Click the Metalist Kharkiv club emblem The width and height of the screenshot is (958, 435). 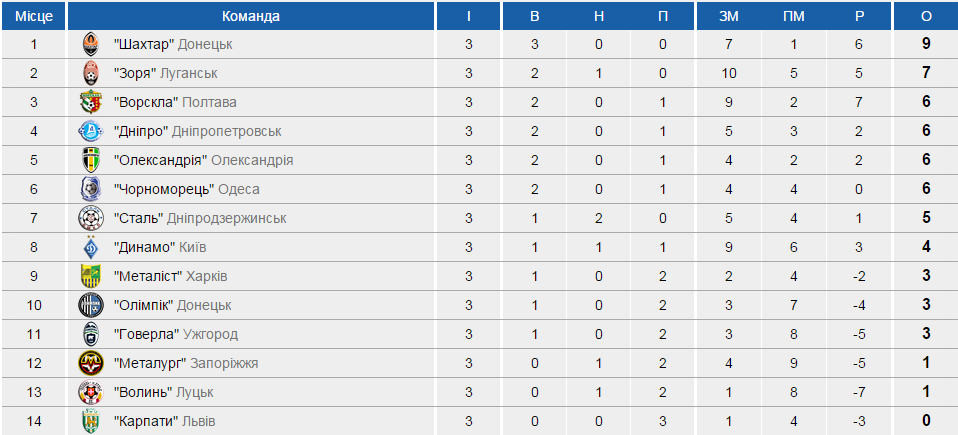click(91, 276)
